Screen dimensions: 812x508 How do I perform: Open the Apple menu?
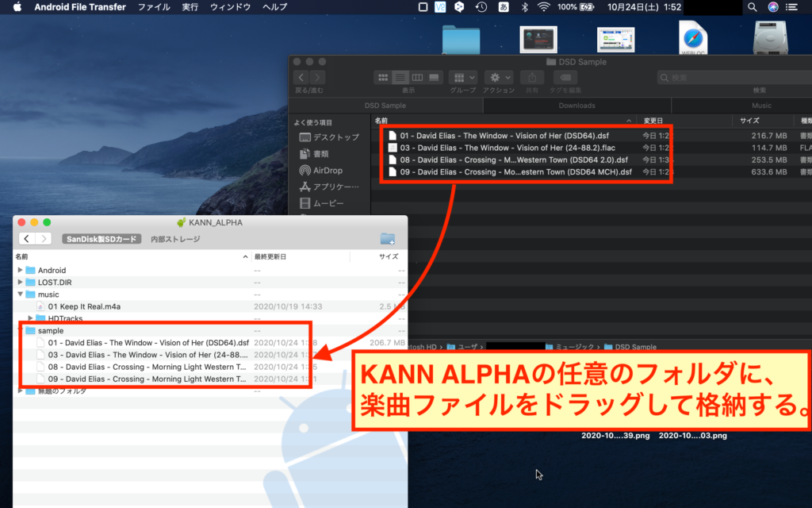[x=17, y=6]
